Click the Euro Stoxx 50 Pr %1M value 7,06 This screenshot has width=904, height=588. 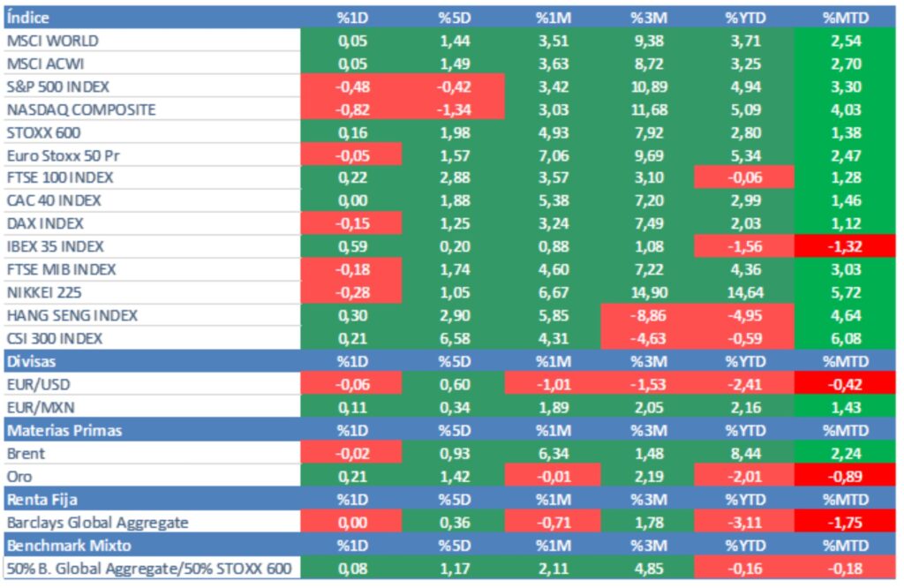coord(554,155)
